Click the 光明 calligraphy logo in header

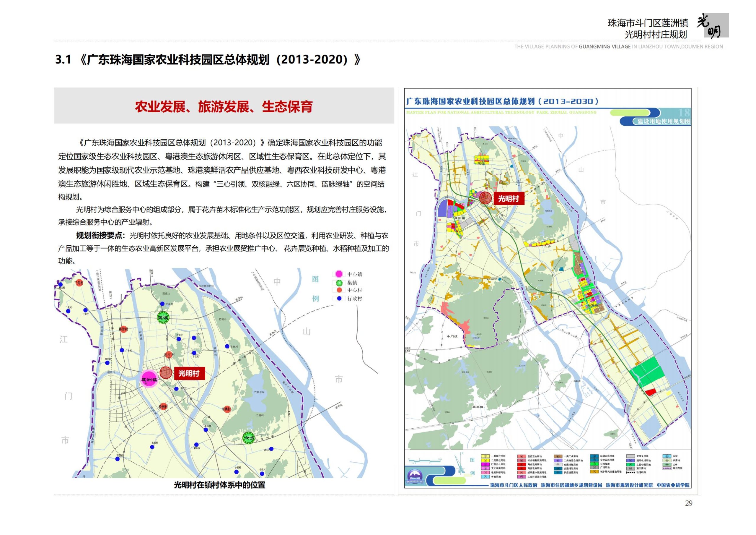pos(713,25)
